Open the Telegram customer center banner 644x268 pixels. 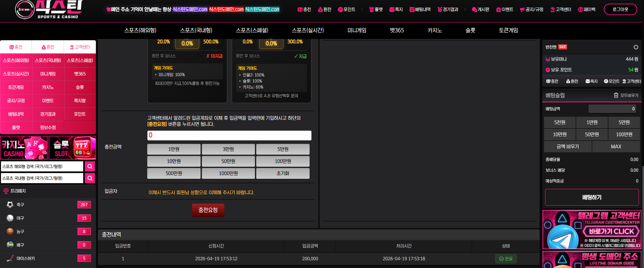(592, 230)
